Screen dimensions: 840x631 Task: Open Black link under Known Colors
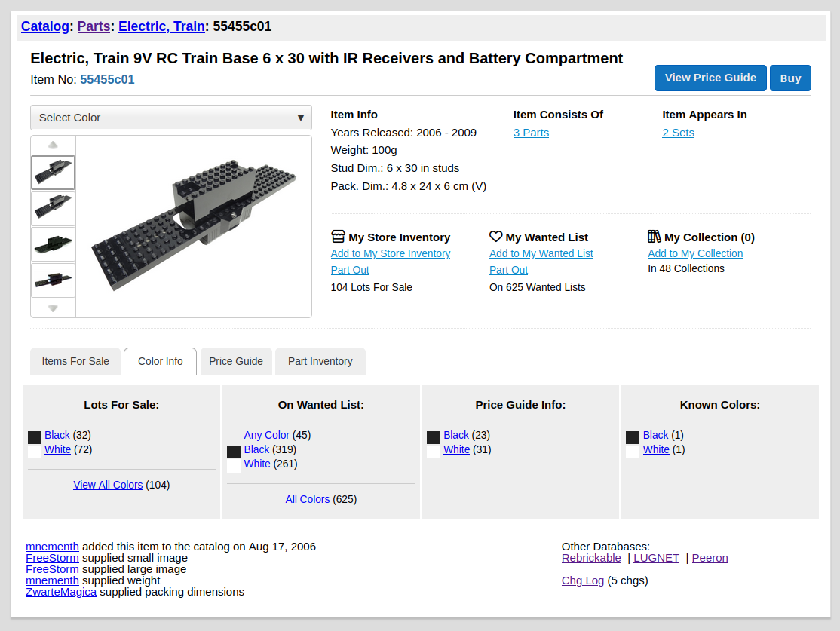click(x=656, y=435)
